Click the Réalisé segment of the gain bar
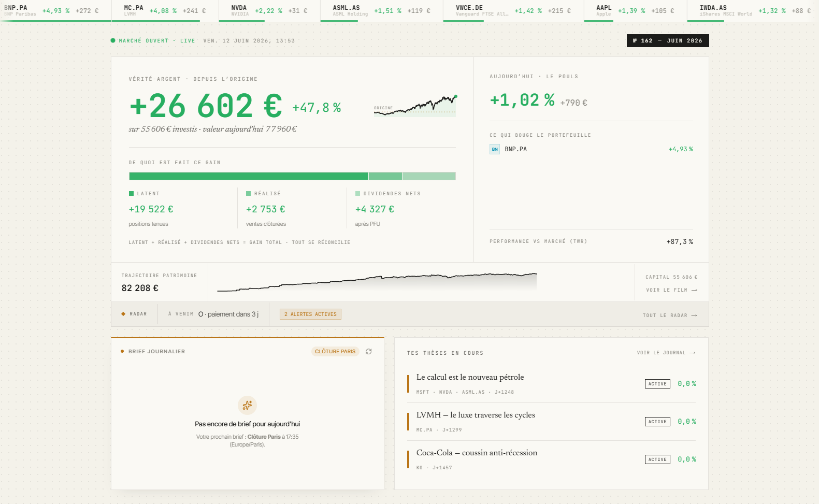 pos(385,176)
